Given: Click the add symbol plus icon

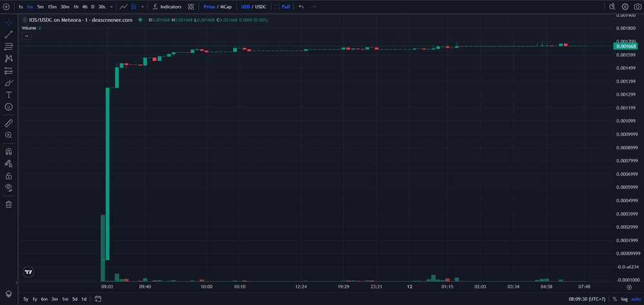Looking at the screenshot, I should (6, 6).
